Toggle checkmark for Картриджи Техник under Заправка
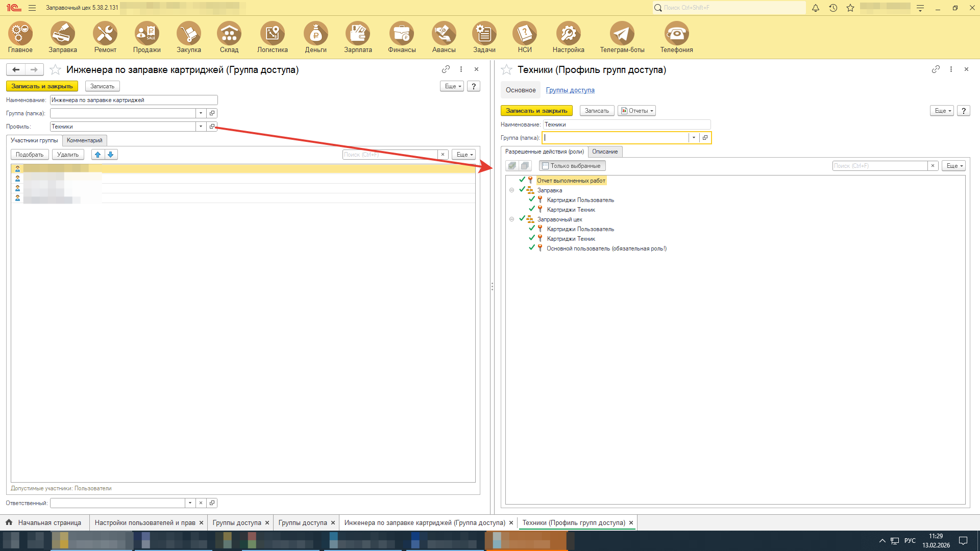This screenshot has height=551, width=980. click(532, 209)
